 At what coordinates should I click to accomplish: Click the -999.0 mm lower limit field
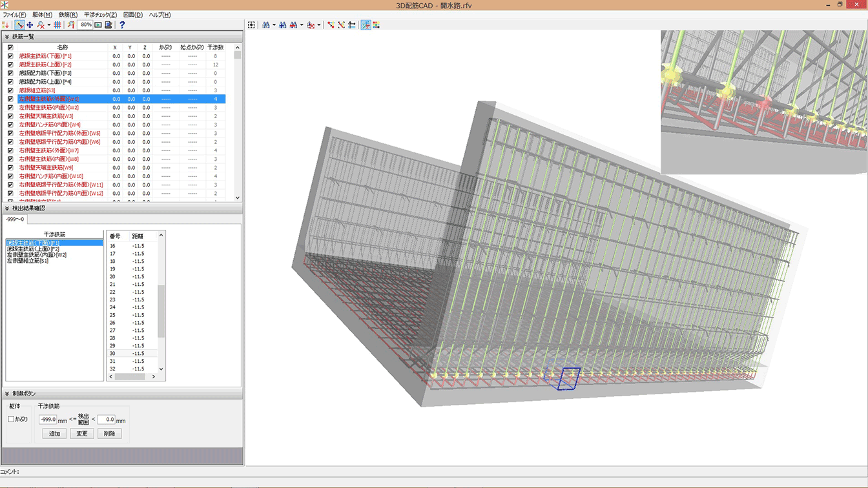[48, 420]
